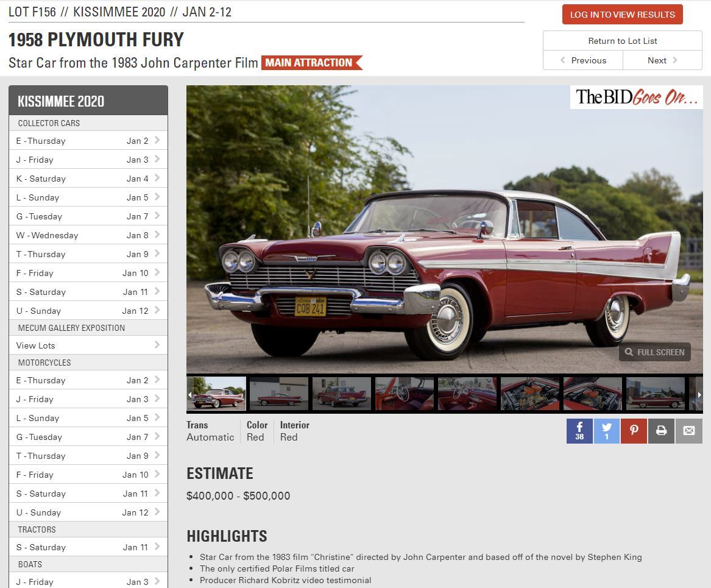Screen dimensions: 711x588
Task: Return to Lot List
Action: tap(623, 41)
